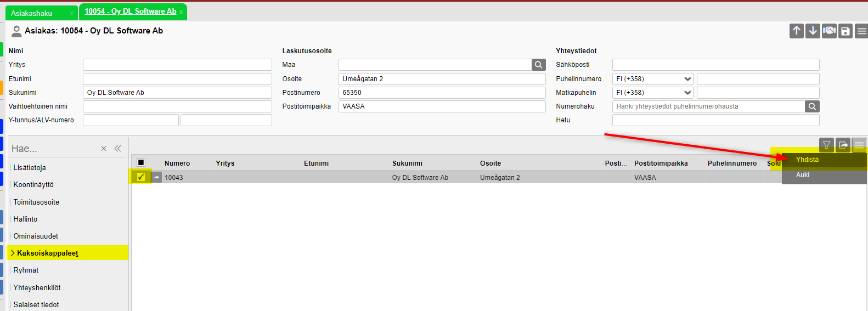Click the handshake icon in the header toolbar
The height and width of the screenshot is (311, 868).
click(829, 31)
